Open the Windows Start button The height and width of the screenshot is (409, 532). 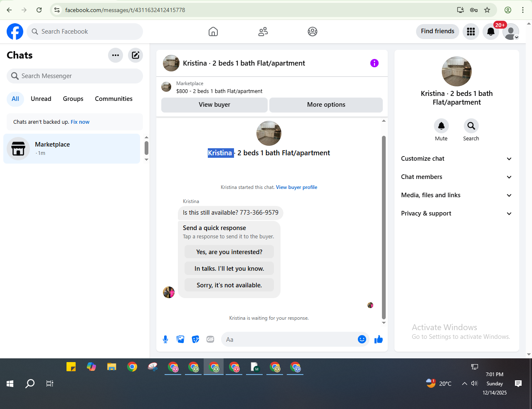(10, 384)
